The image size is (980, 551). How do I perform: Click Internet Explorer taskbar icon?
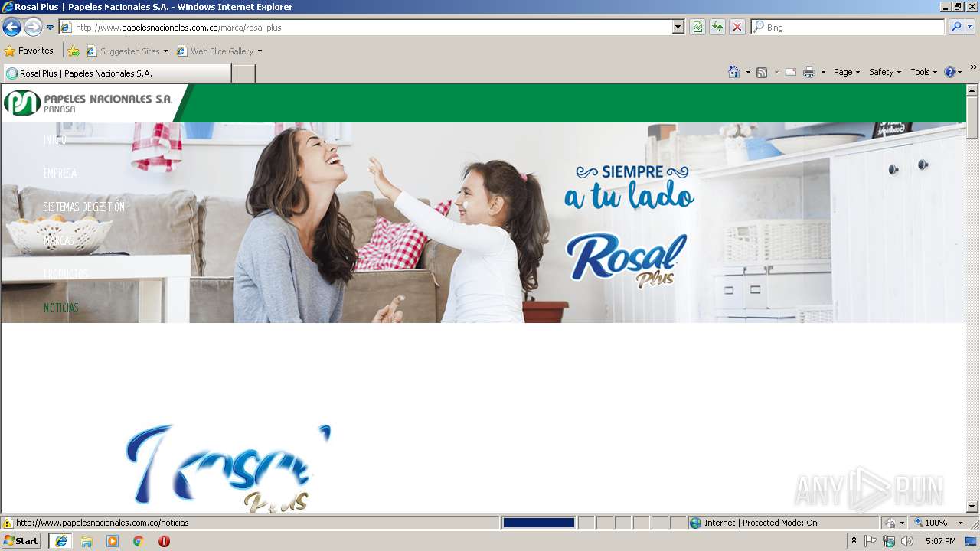(x=60, y=541)
